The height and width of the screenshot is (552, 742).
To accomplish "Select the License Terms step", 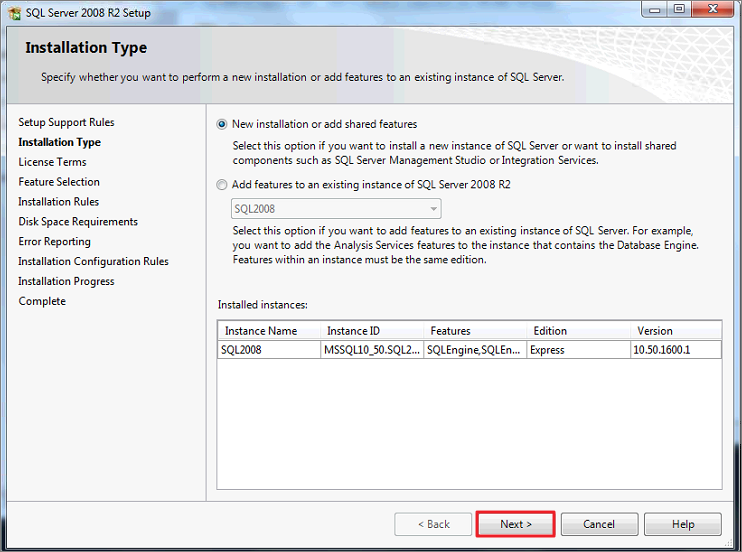I will tap(52, 162).
